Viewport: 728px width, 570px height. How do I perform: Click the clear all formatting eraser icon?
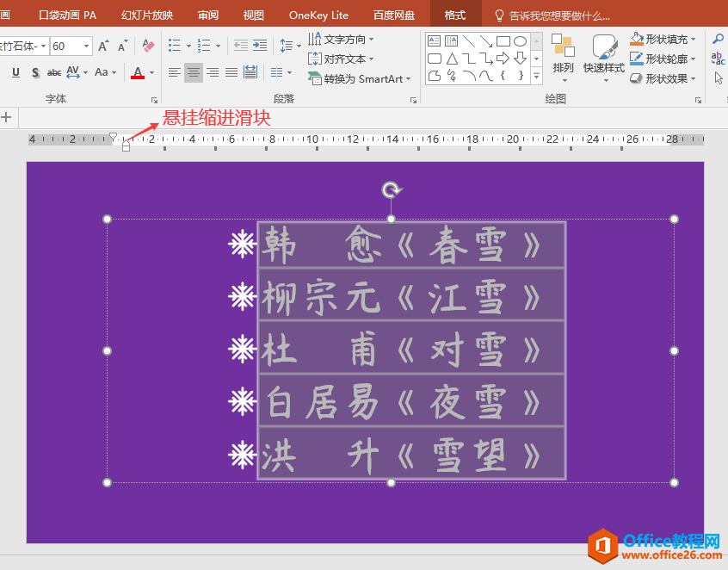[x=148, y=46]
